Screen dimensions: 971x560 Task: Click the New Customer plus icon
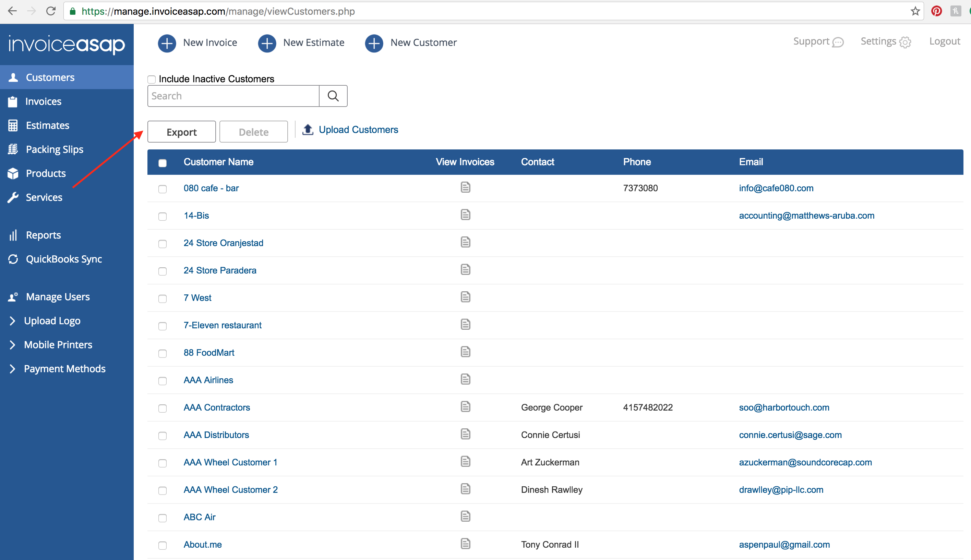pyautogui.click(x=374, y=43)
